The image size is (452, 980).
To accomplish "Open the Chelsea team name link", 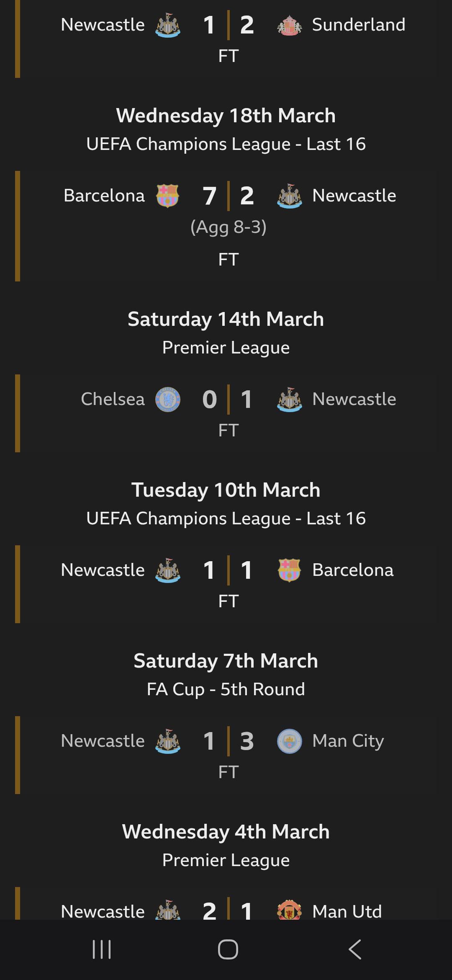I will pos(113,400).
